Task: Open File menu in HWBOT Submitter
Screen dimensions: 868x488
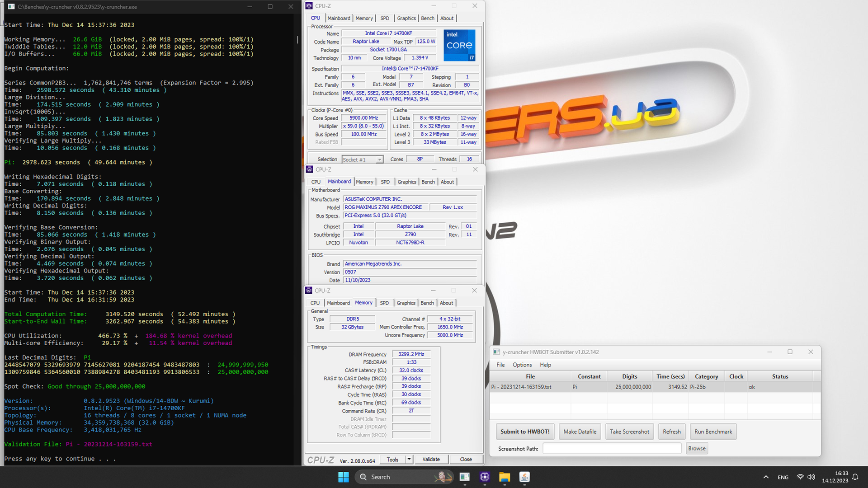Action: [500, 365]
